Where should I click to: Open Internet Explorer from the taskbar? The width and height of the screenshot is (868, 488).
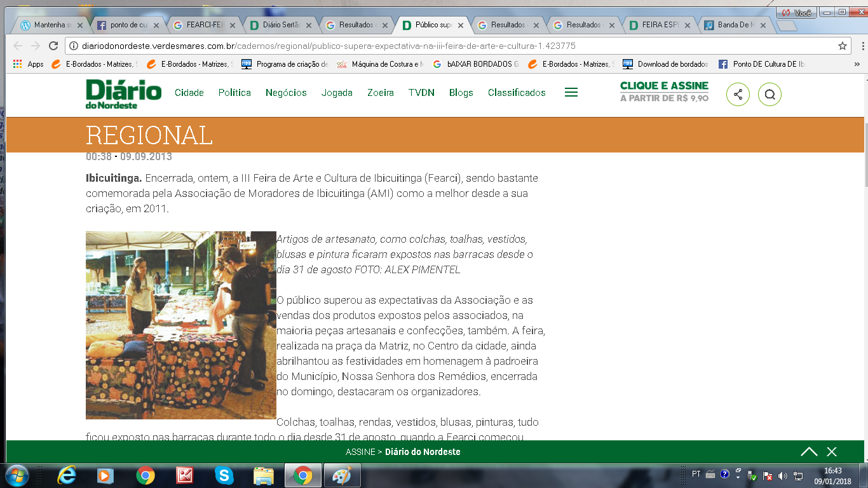click(x=67, y=475)
